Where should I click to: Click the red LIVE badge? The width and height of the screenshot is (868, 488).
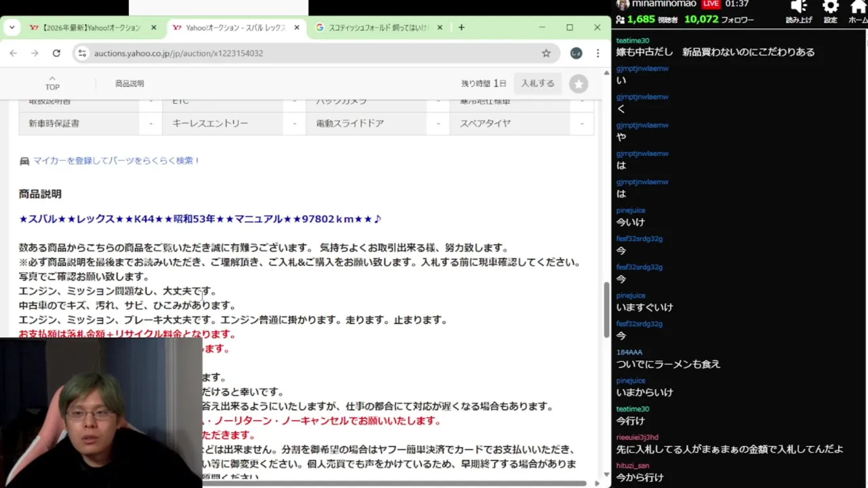[x=711, y=4]
